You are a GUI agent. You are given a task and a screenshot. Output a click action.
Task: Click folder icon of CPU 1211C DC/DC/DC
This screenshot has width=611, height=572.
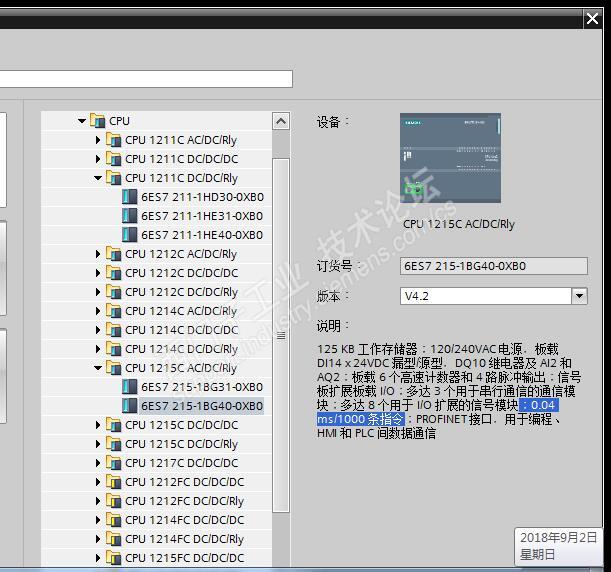113,159
